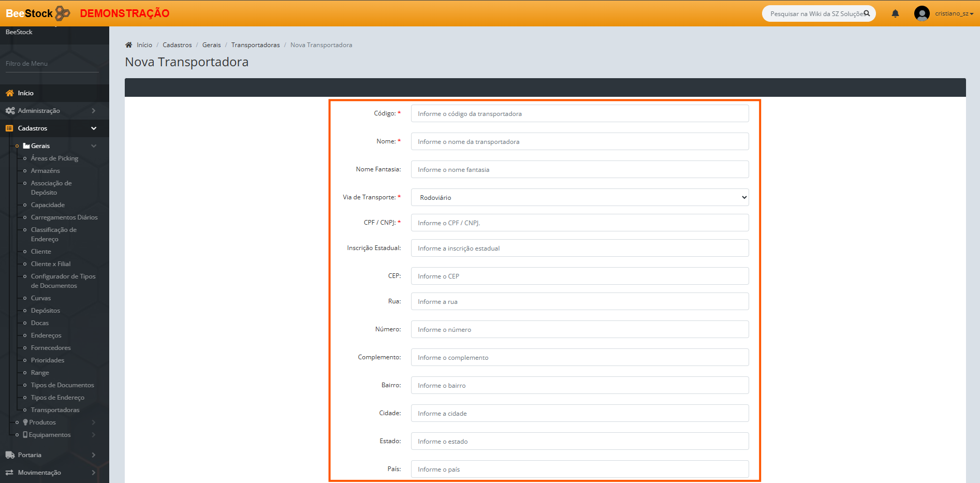980x483 pixels.
Task: Click the Cadastros breadcrumb link
Action: 177,45
